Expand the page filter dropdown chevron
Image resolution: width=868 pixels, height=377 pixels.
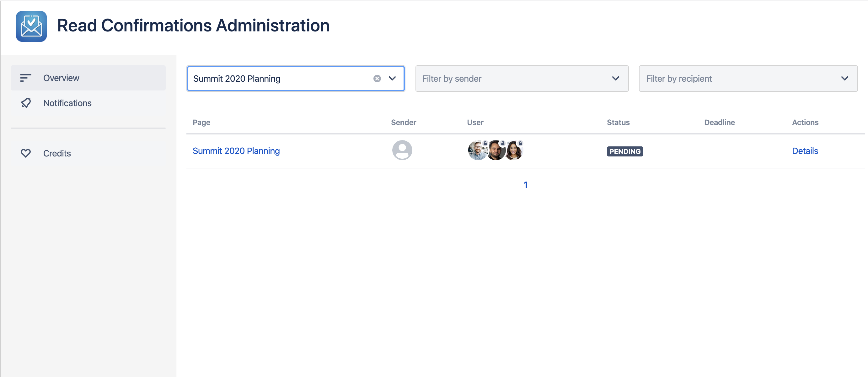[x=392, y=79]
